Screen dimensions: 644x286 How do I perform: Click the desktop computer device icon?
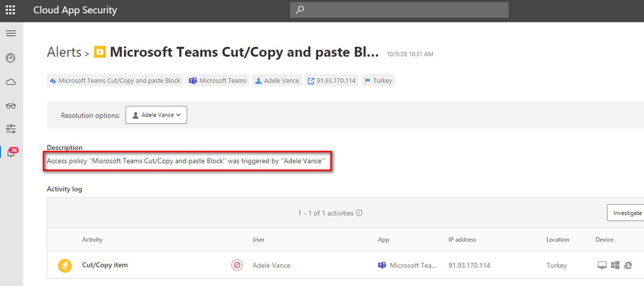[602, 265]
